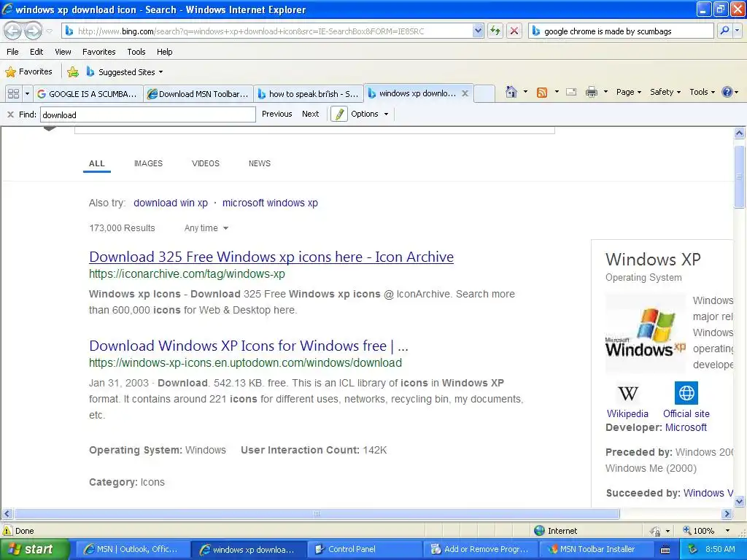Click the vertical scrollbar down arrow
The width and height of the screenshot is (747, 560).
click(740, 501)
